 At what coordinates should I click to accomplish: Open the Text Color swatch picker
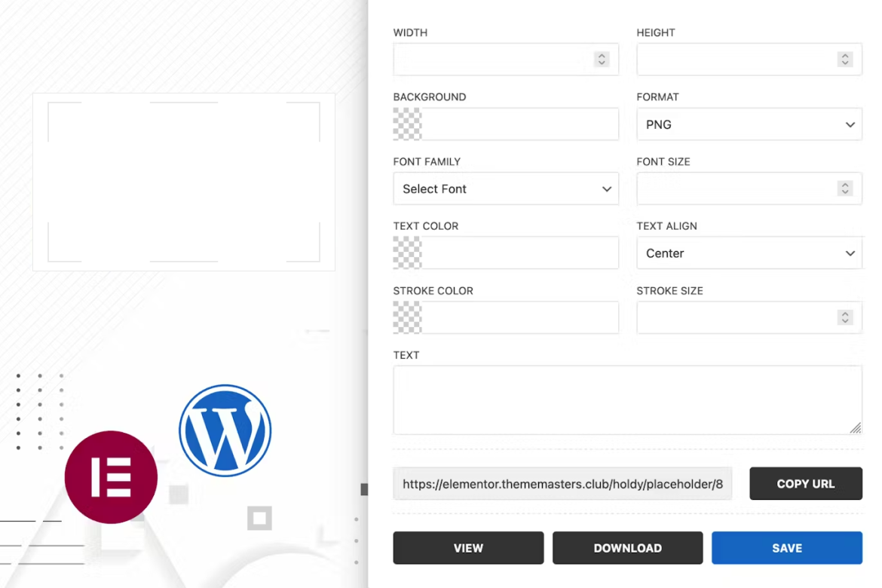pos(407,253)
